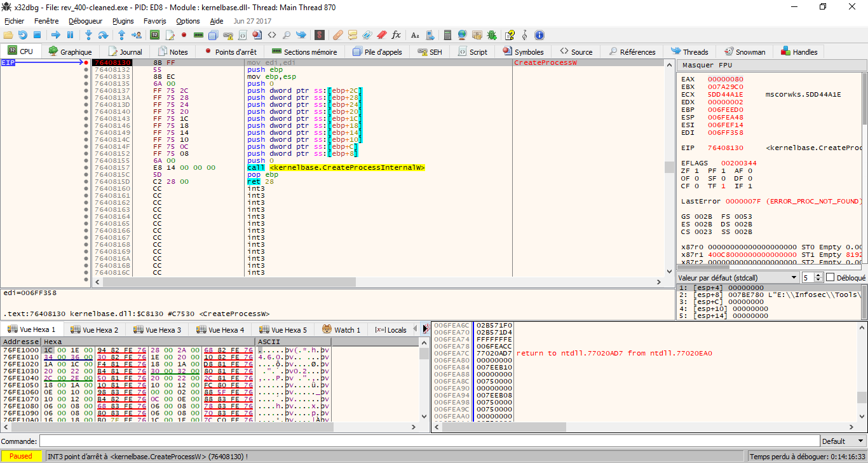Viewport: 868px width, 463px height.
Task: Open the Débogueur menu
Action: tap(85, 21)
